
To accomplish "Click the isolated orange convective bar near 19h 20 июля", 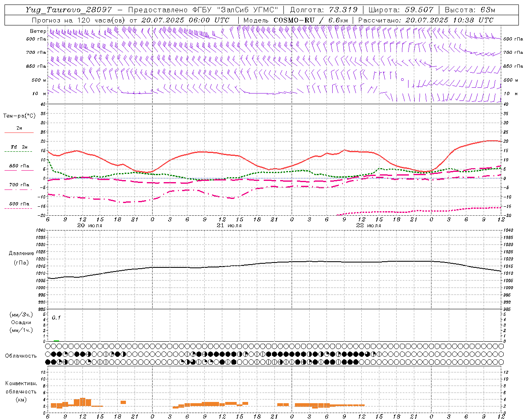I will point(123,402).
